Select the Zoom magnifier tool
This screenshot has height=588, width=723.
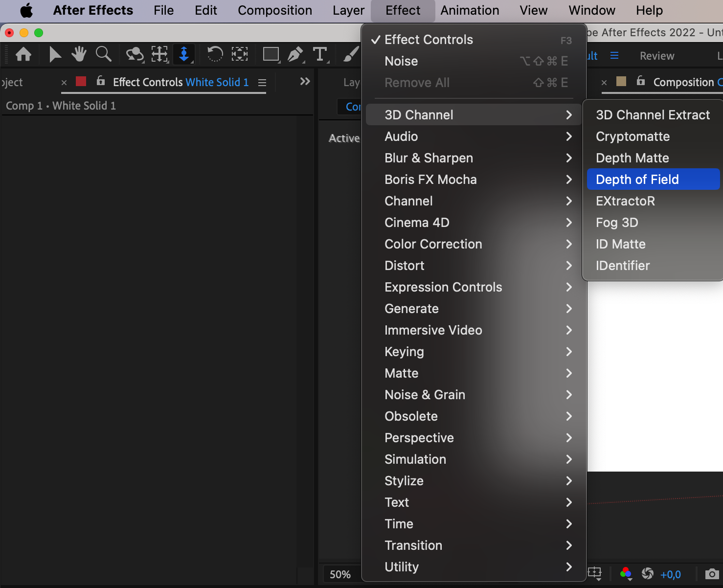103,54
